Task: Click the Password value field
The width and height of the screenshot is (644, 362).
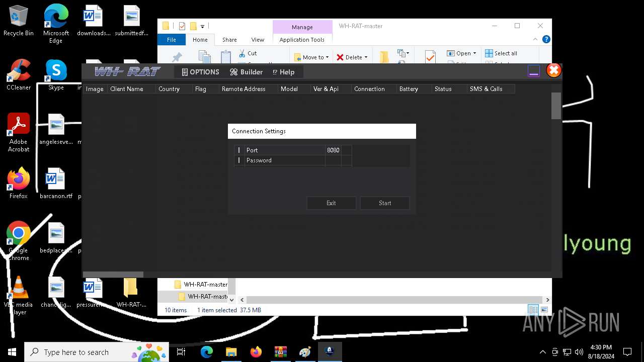Action: click(333, 160)
